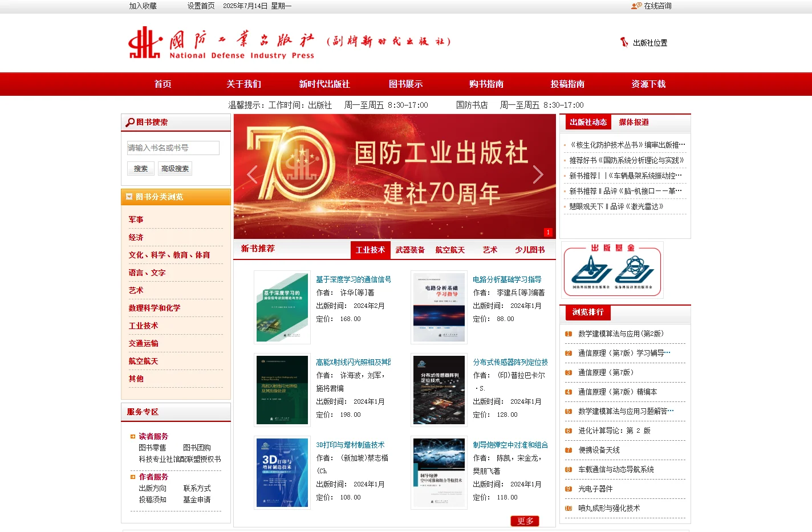Screen dimensions: 812x532
Task: Open the 关于我们 navigation item
Action: click(243, 84)
